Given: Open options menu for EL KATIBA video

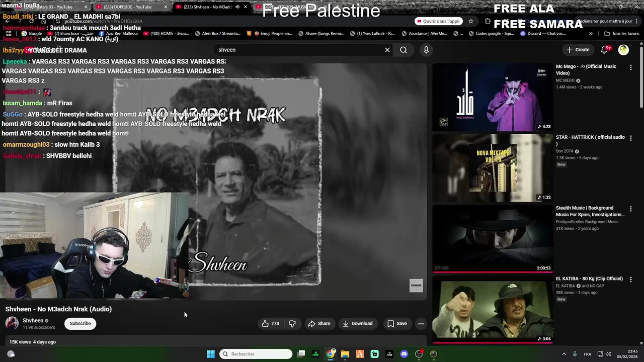Looking at the screenshot, I should (631, 279).
